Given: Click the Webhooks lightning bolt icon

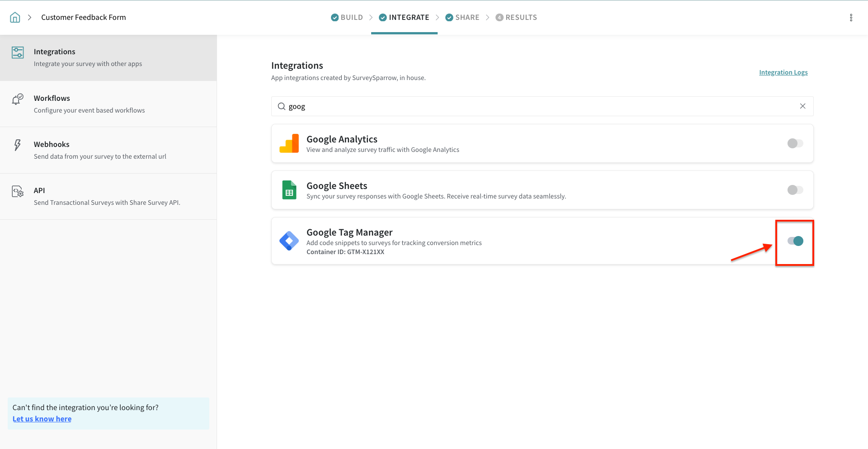Looking at the screenshot, I should click(17, 145).
